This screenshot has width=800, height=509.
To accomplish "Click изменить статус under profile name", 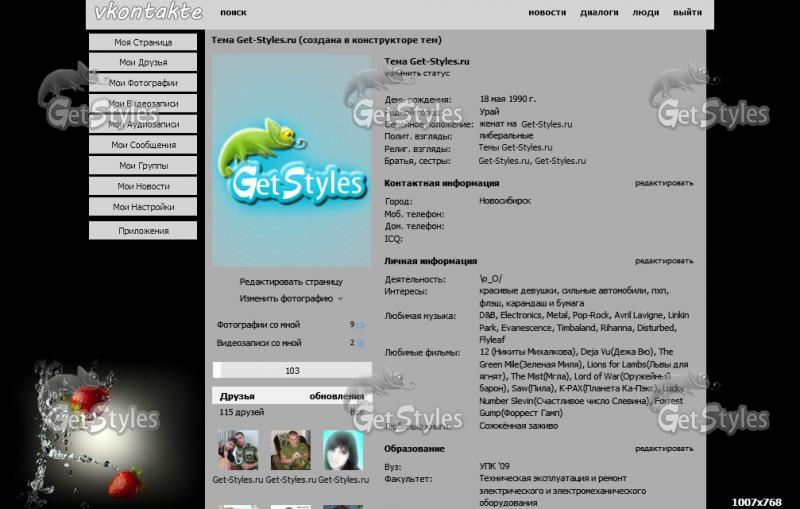I will pyautogui.click(x=417, y=73).
